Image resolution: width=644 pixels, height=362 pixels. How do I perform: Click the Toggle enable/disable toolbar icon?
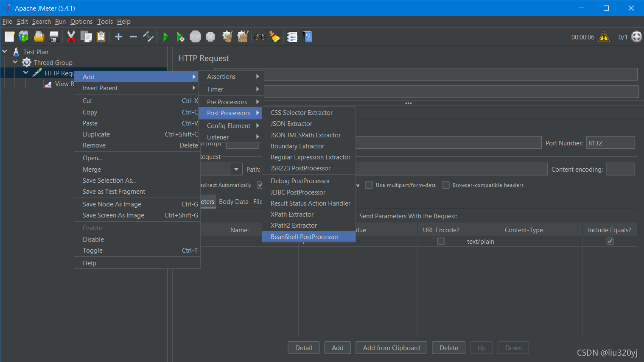148,37
